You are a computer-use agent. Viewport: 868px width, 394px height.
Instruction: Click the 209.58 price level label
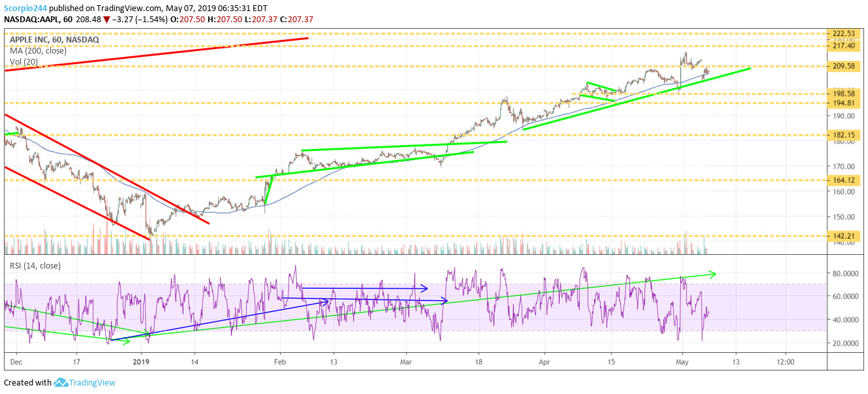[x=843, y=66]
